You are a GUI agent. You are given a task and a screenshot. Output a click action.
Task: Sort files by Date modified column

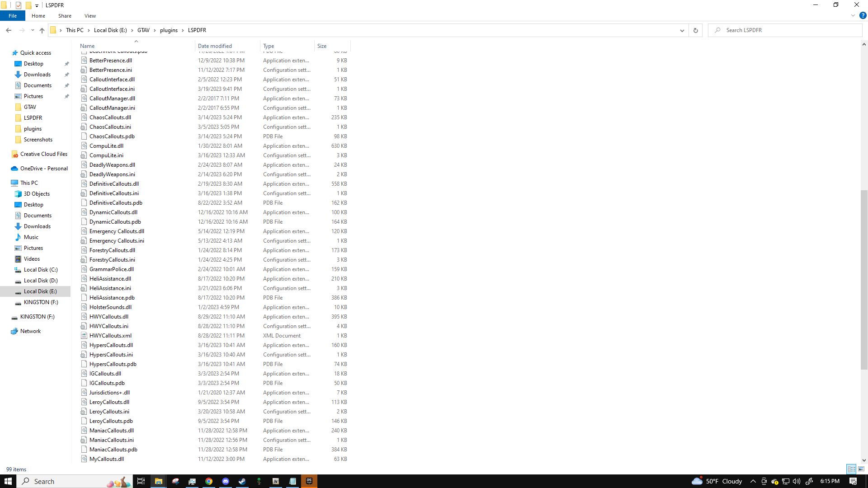tap(215, 46)
